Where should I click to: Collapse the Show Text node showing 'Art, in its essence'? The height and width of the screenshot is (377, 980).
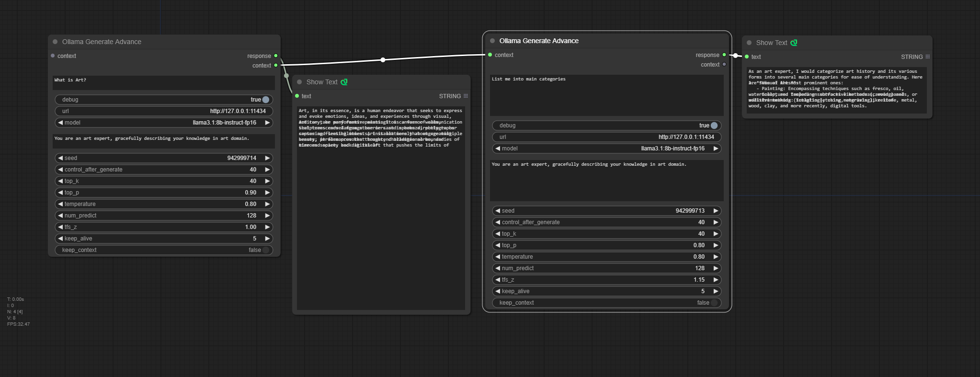[x=299, y=82]
